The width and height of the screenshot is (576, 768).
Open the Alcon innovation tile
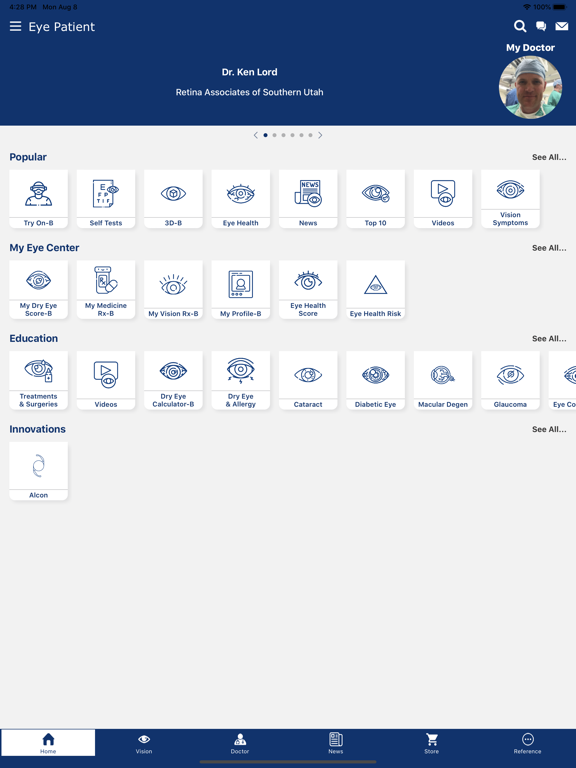pyautogui.click(x=39, y=471)
